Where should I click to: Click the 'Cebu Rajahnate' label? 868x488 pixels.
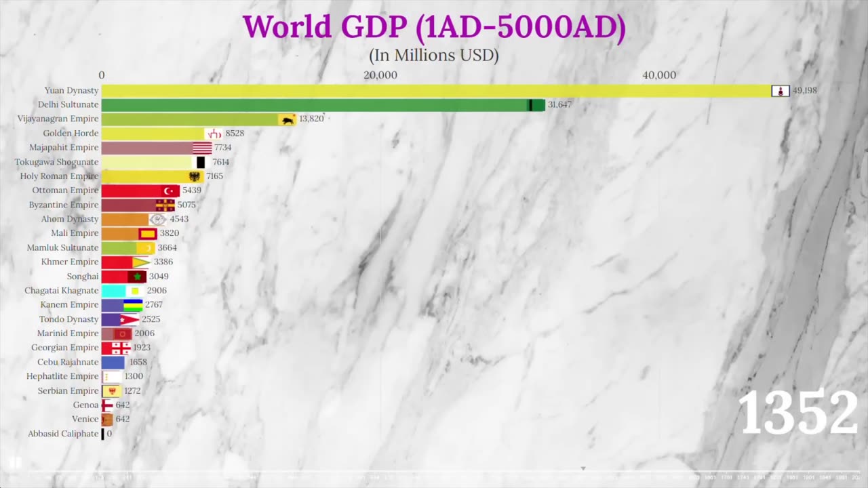[68, 363]
